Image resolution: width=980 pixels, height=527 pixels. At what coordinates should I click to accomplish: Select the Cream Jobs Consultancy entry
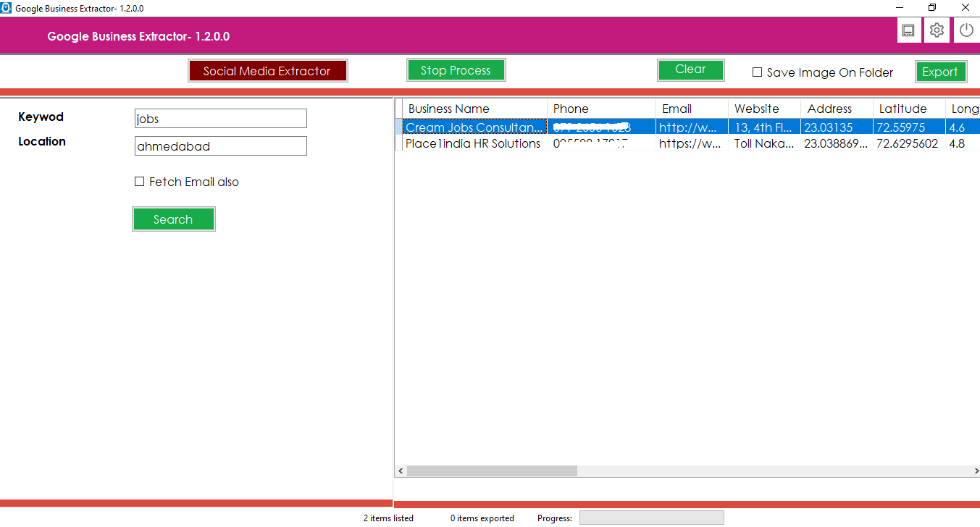[x=474, y=126]
